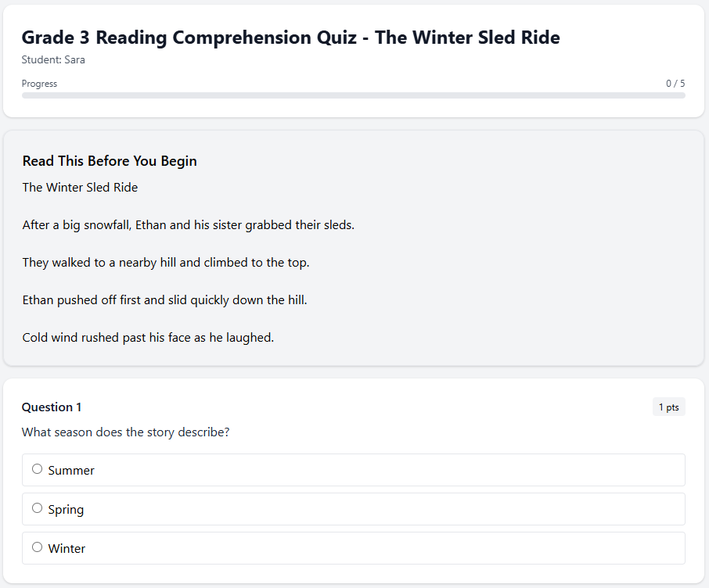Viewport: 709px width, 588px height.
Task: Click the "0 / 5" progress counter
Action: point(675,83)
